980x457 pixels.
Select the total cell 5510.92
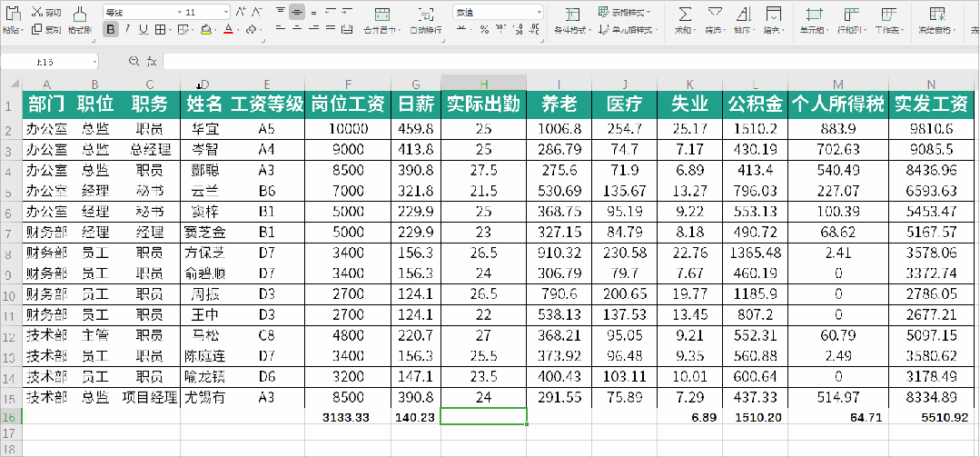tap(931, 418)
